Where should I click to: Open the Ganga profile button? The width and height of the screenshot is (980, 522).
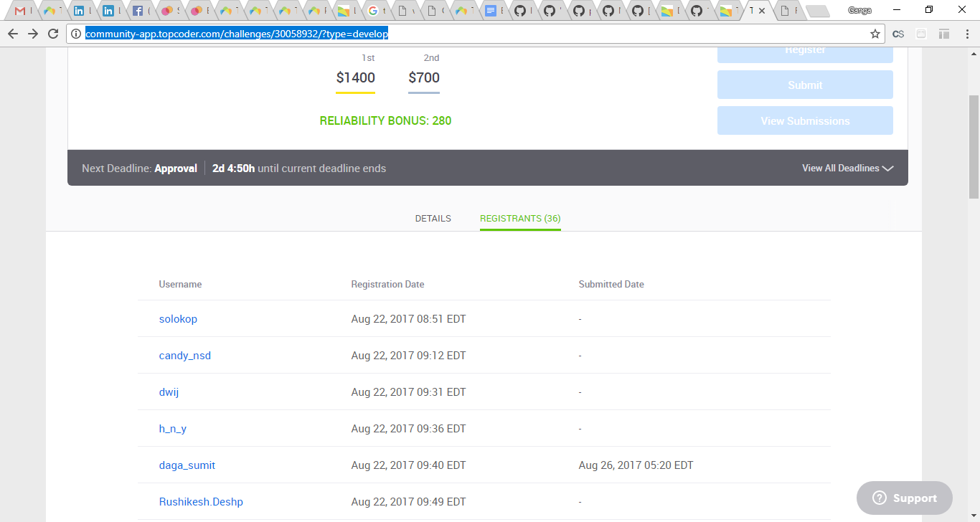859,10
